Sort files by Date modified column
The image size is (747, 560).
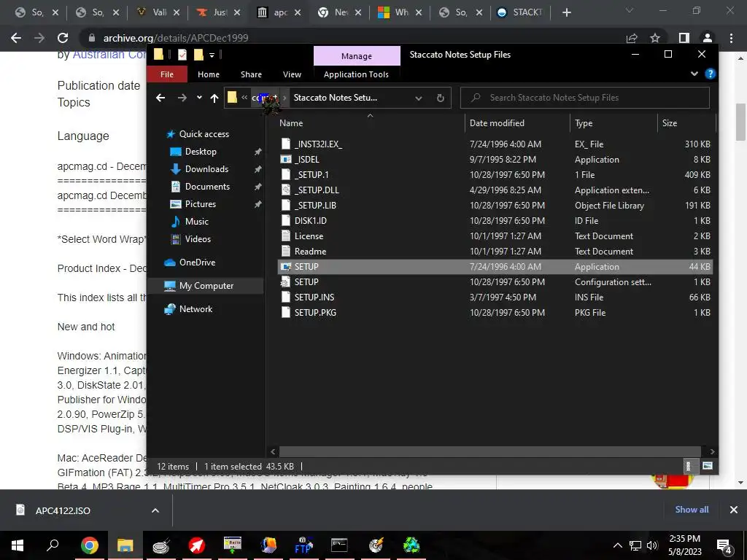pos(497,122)
